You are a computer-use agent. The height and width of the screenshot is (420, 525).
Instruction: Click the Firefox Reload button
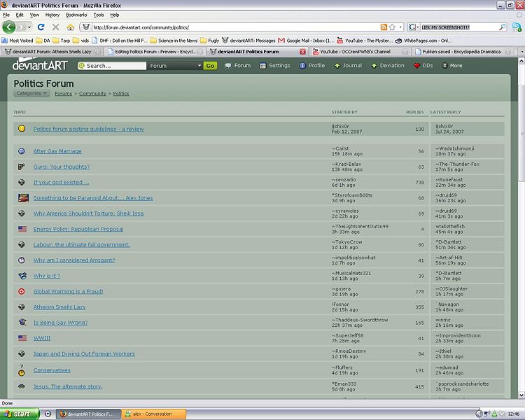pos(41,27)
